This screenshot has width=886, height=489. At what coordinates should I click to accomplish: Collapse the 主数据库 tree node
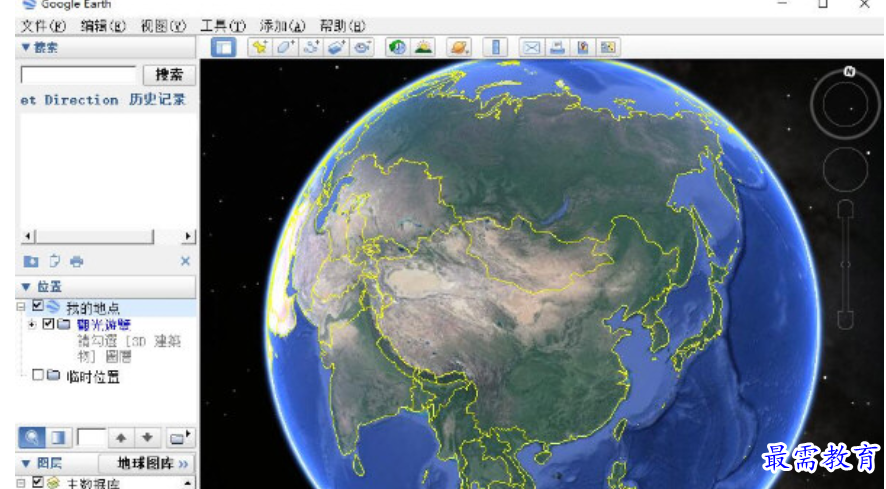tap(21, 483)
